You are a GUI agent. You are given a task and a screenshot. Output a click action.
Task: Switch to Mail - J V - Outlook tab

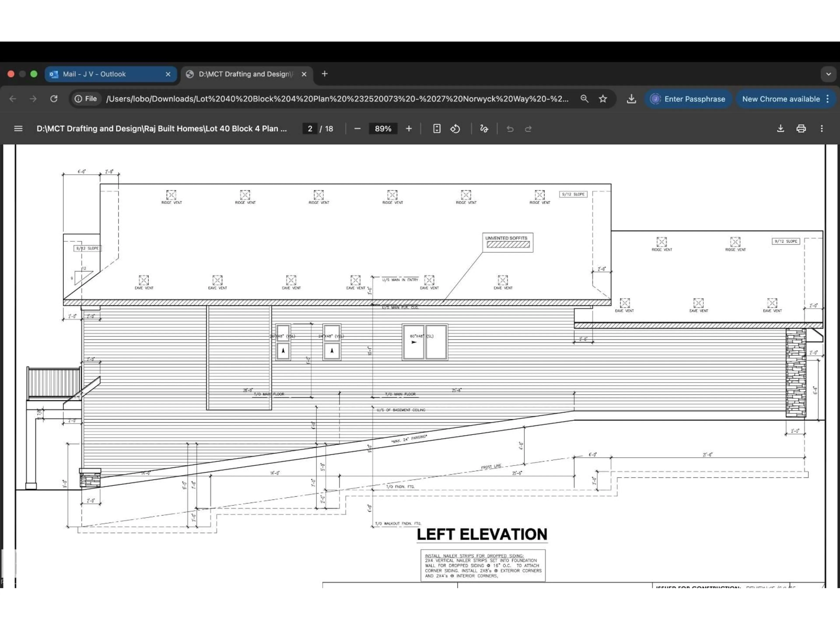coord(110,74)
